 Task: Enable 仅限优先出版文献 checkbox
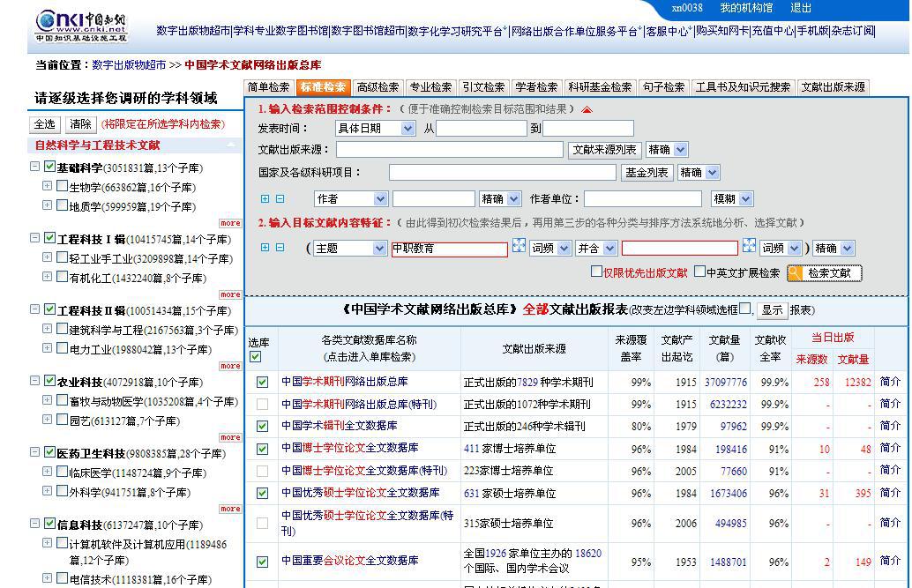pyautogui.click(x=596, y=271)
